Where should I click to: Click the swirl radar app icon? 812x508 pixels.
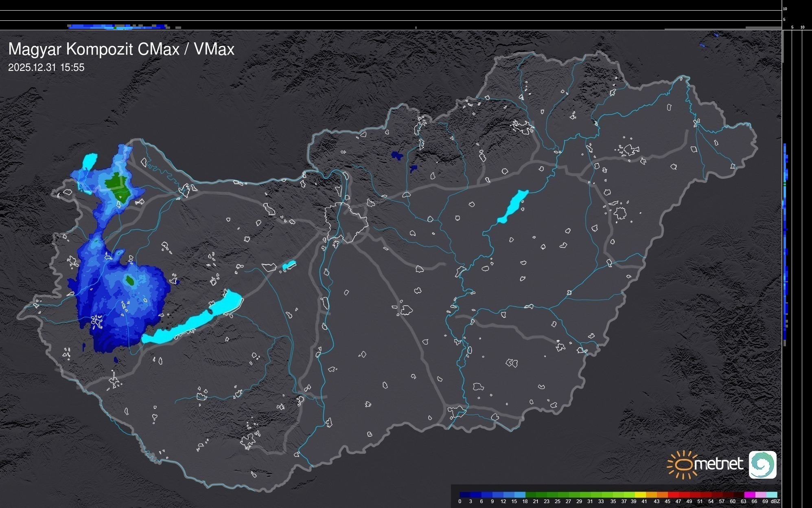point(762,464)
